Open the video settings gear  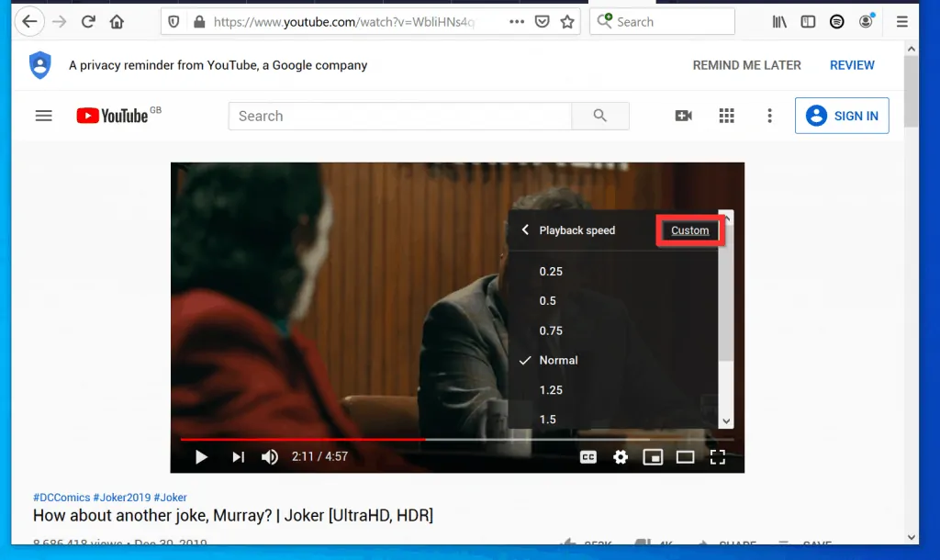pyautogui.click(x=621, y=457)
